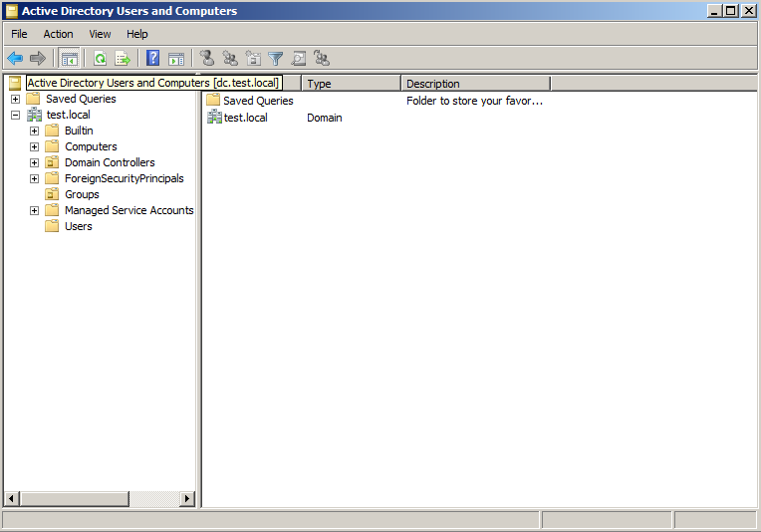This screenshot has width=761, height=532.
Task: Select the Computers tree item
Action: click(91, 146)
